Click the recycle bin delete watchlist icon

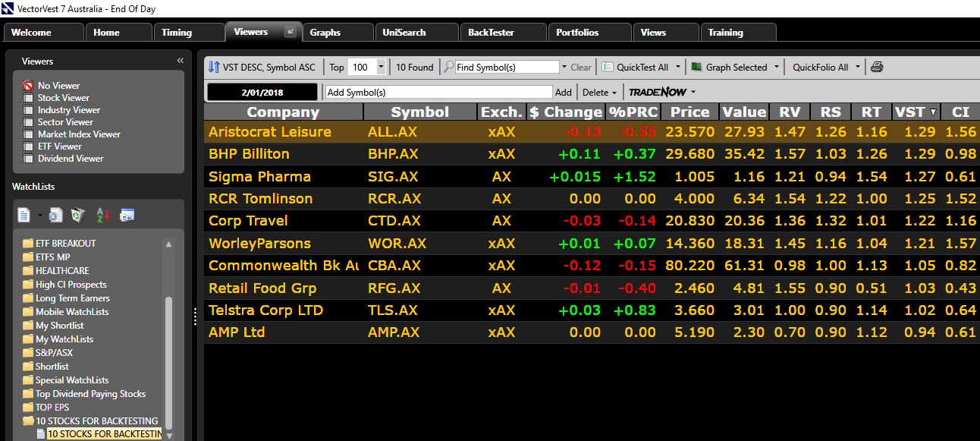(77, 216)
